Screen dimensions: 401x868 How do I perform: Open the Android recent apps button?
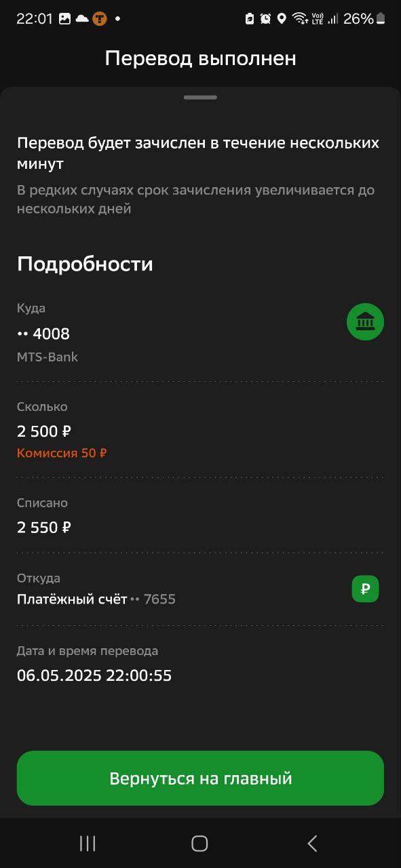pos(88,843)
